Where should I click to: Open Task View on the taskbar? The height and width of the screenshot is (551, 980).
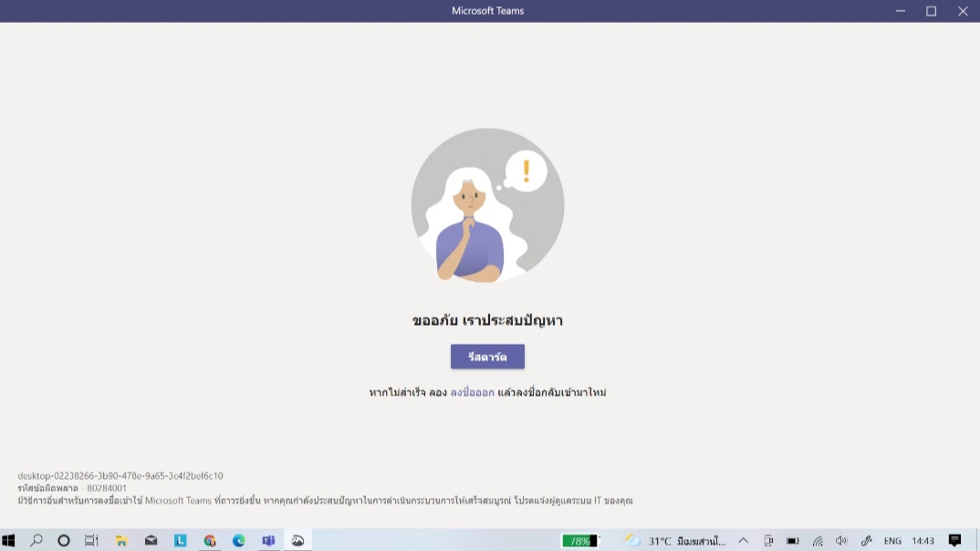tap(91, 540)
